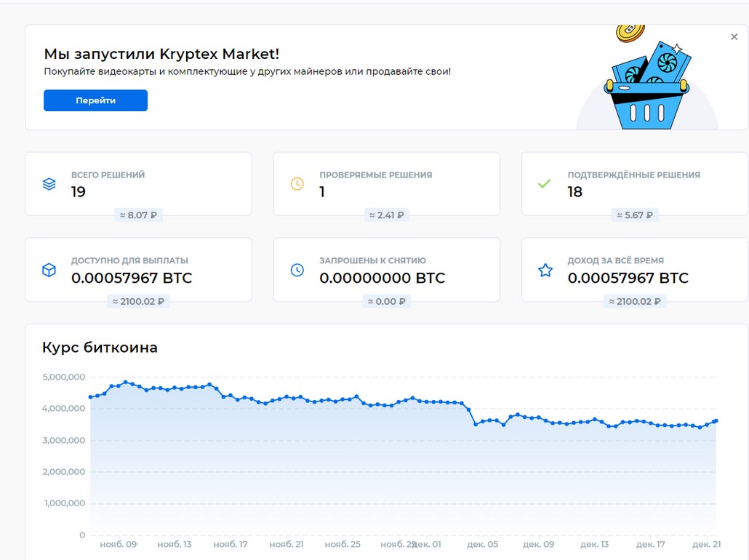Click the ПОДТВЕРЖДЁННЫЕ РЕШЕНИЯ label
Image resolution: width=749 pixels, height=560 pixels.
634,175
